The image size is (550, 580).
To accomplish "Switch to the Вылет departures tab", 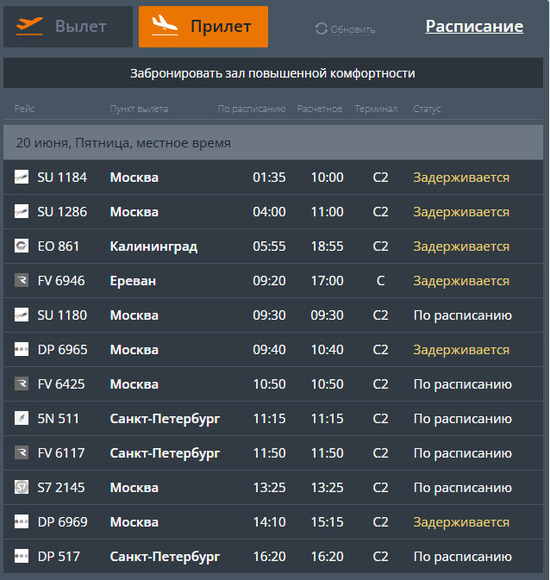I will point(68,27).
